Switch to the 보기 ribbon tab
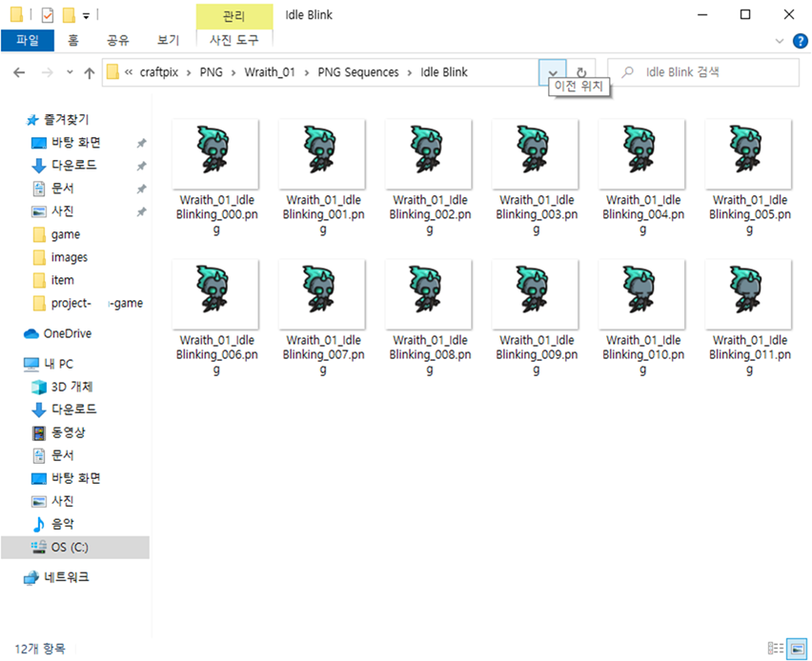 pos(168,40)
